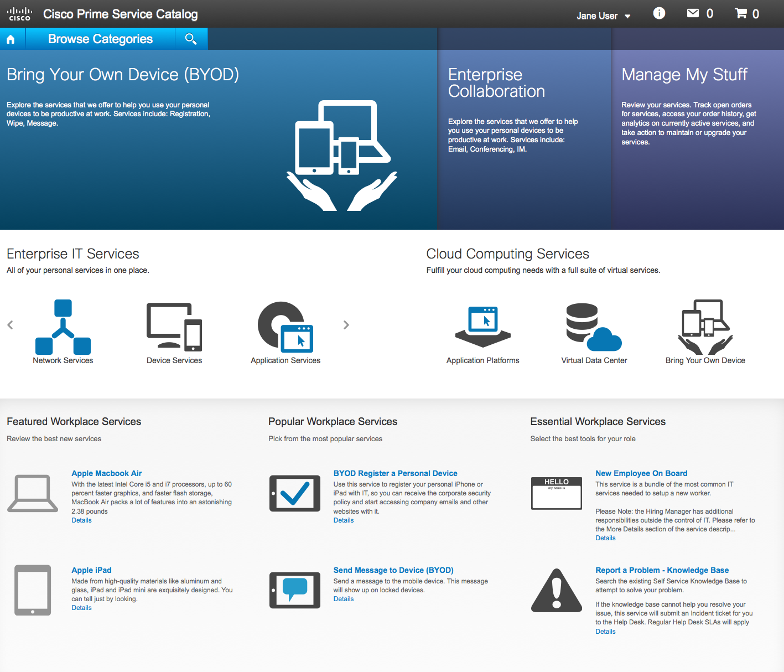Viewport: 784px width, 672px height.
Task: View Details for Apple Macbook Air
Action: point(81,520)
